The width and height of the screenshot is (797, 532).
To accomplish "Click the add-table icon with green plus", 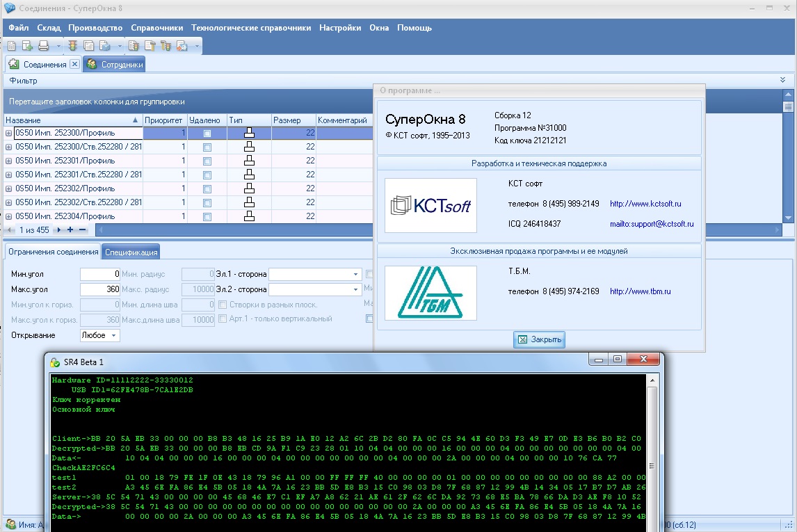I will tap(27, 46).
